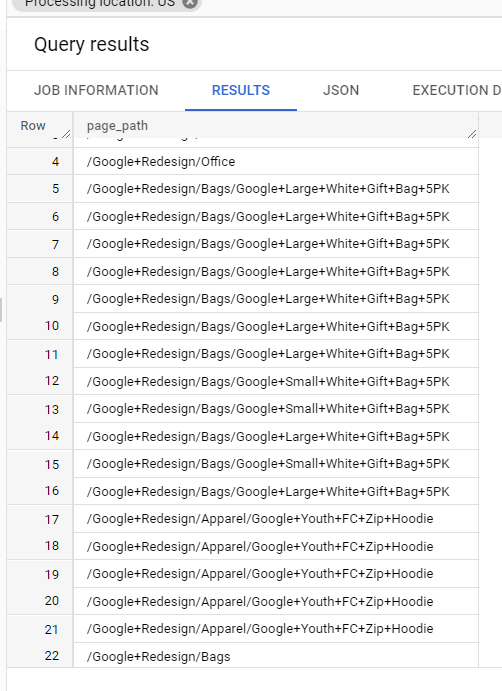Select the page_path cell in row 11
The image size is (502, 691).
pos(276,354)
